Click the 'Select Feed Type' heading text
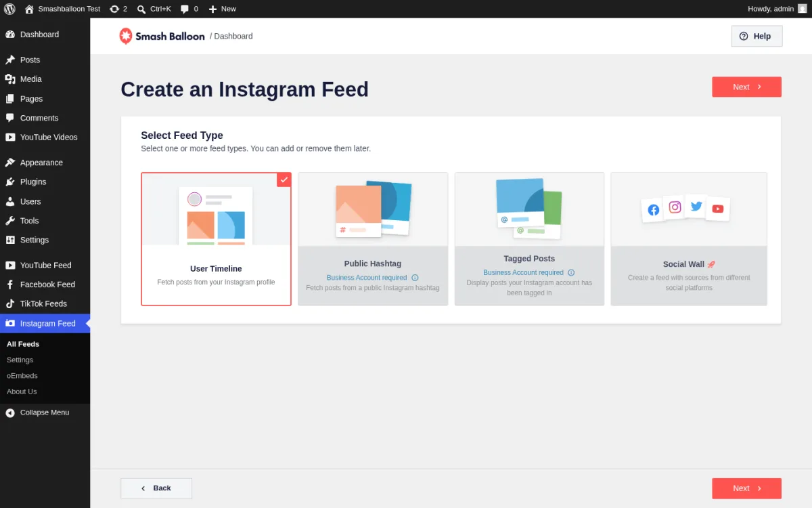This screenshot has width=812, height=508. pyautogui.click(x=182, y=135)
